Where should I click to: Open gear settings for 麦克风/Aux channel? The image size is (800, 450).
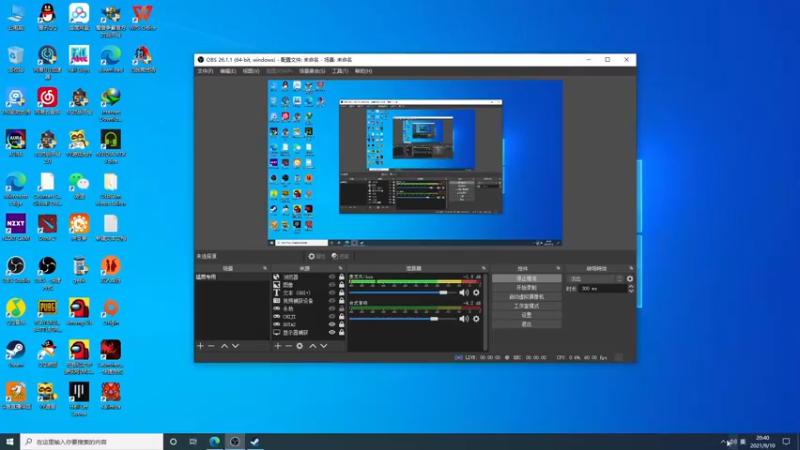coord(476,293)
